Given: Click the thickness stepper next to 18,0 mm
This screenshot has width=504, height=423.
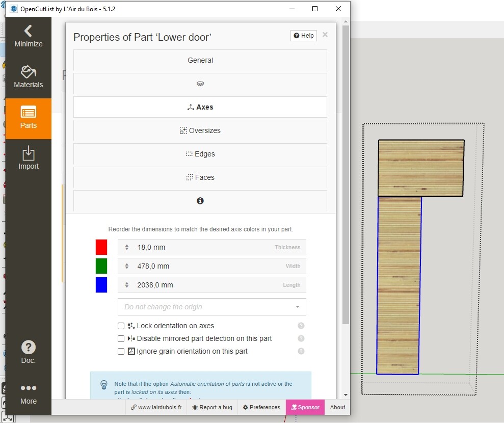Looking at the screenshot, I should point(126,247).
